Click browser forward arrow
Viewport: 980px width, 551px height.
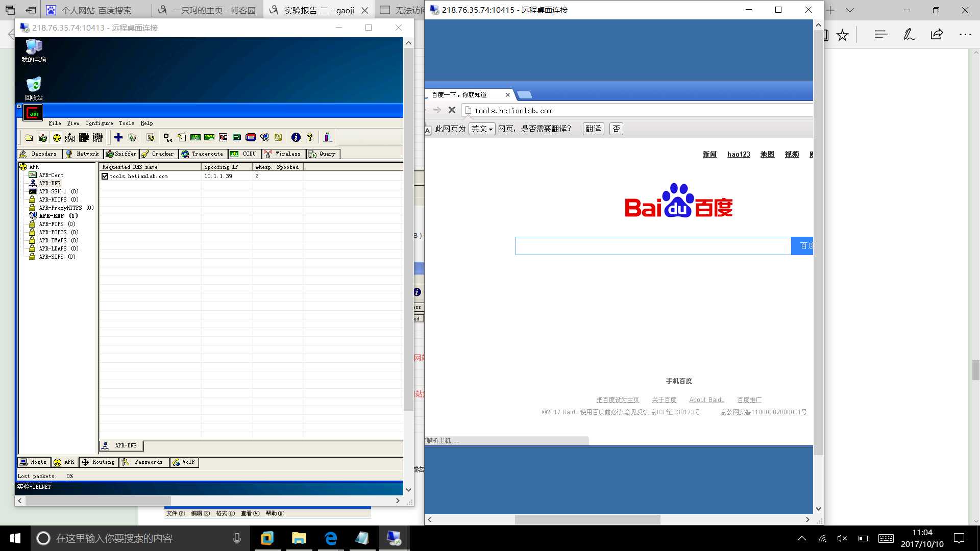437,110
